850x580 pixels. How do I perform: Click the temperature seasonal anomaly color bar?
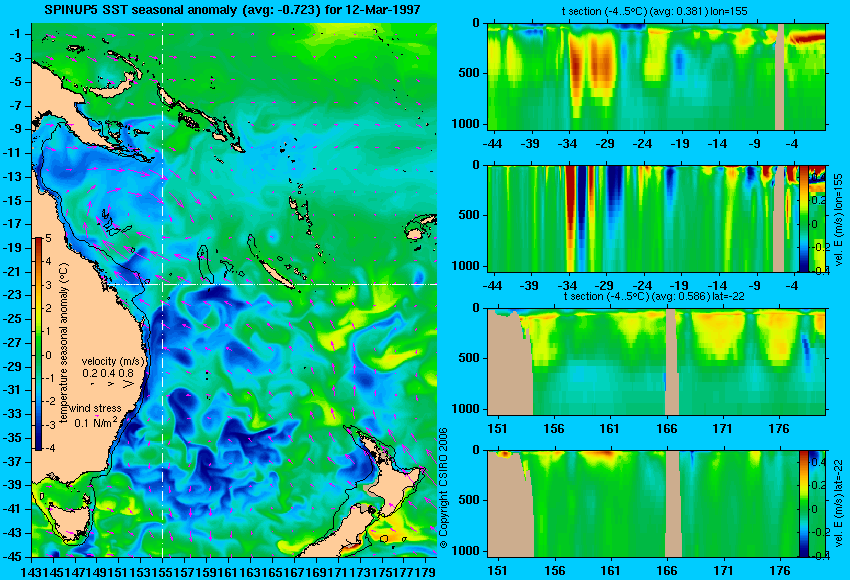(x=38, y=344)
